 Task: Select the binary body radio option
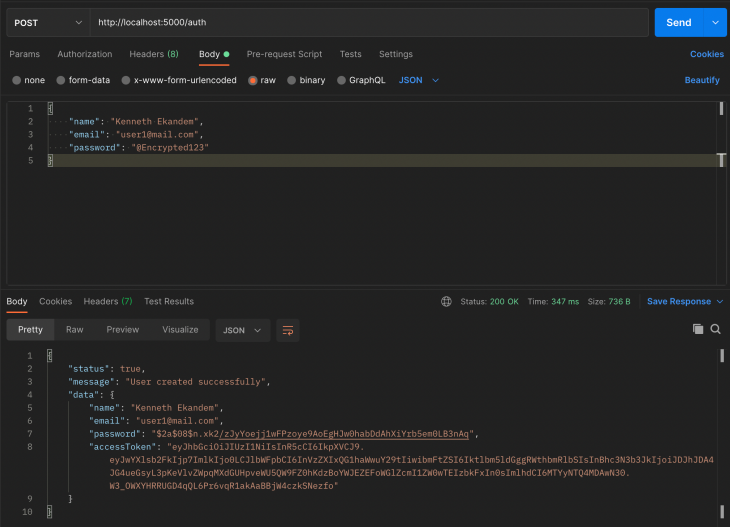pos(291,80)
